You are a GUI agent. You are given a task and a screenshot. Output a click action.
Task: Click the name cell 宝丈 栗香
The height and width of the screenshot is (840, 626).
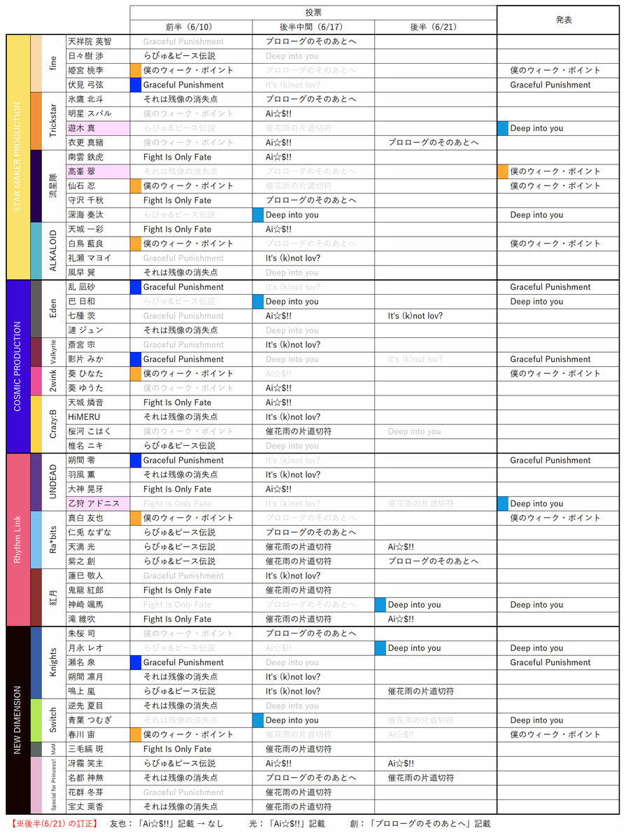[98, 806]
